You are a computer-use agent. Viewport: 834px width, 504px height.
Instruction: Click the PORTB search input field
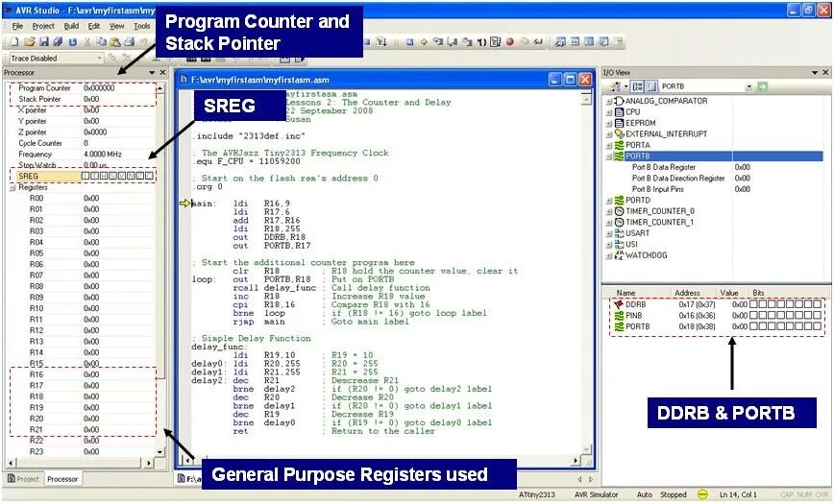point(702,86)
